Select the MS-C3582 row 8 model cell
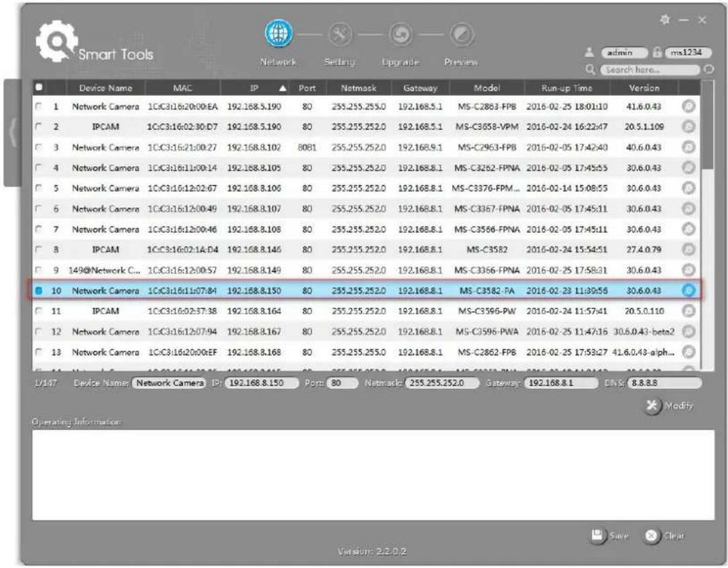The image size is (728, 568). (487, 250)
